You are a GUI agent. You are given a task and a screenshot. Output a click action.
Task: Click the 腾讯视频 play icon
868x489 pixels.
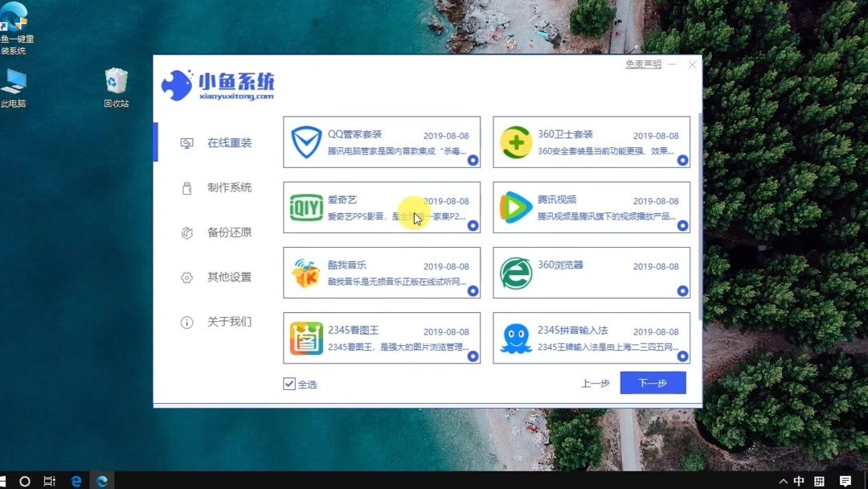(515, 208)
